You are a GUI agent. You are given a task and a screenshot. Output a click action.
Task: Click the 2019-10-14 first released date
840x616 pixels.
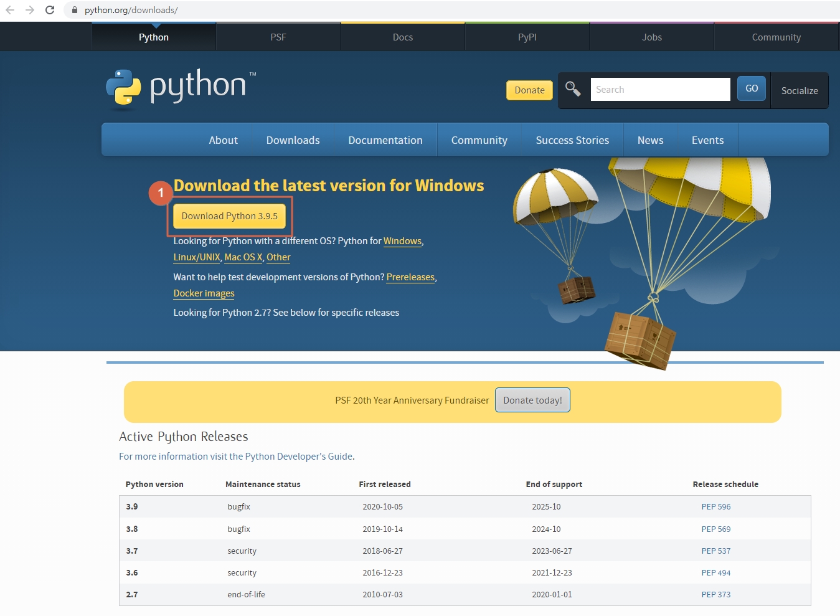click(x=383, y=529)
